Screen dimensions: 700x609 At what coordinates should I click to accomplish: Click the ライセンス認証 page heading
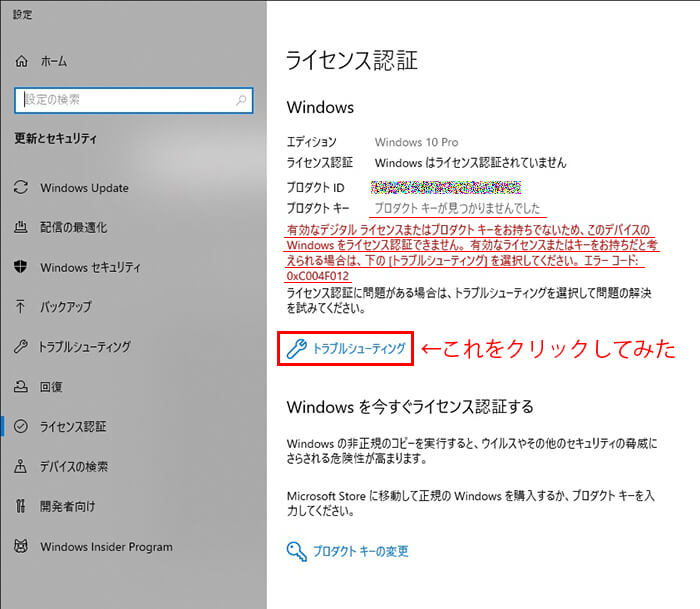point(351,60)
